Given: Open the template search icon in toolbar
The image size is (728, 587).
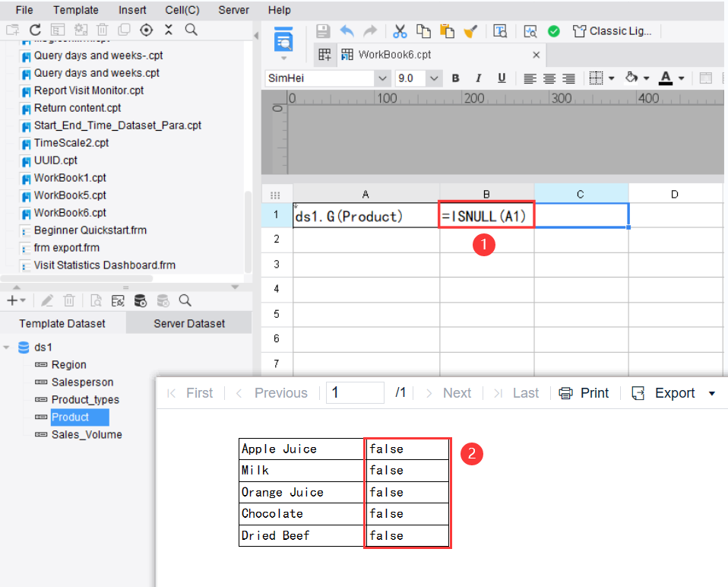Looking at the screenshot, I should click(x=191, y=30).
